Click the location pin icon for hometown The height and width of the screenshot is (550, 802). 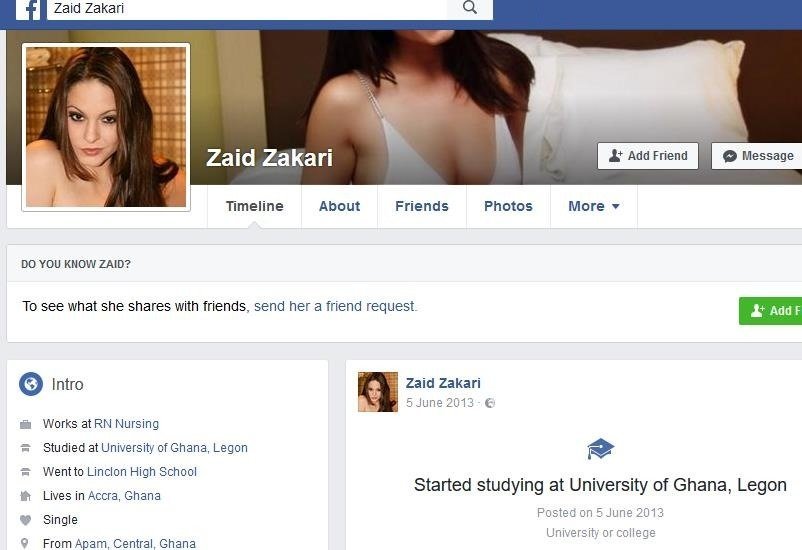tap(25, 543)
